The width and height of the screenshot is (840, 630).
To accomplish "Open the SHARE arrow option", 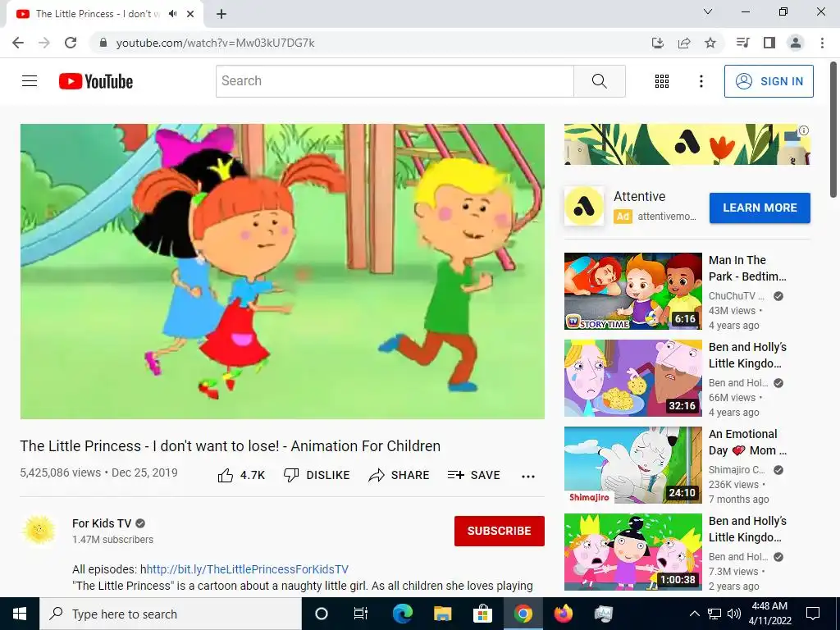I will click(x=399, y=475).
